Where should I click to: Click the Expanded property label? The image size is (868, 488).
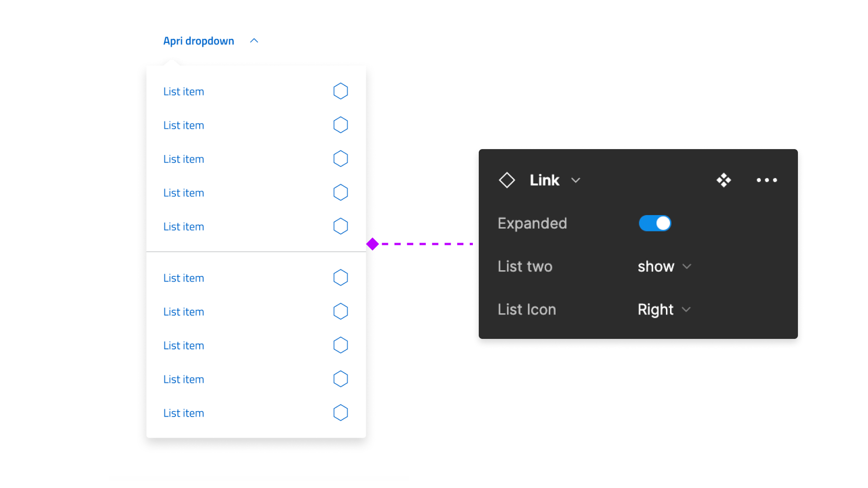pyautogui.click(x=532, y=223)
